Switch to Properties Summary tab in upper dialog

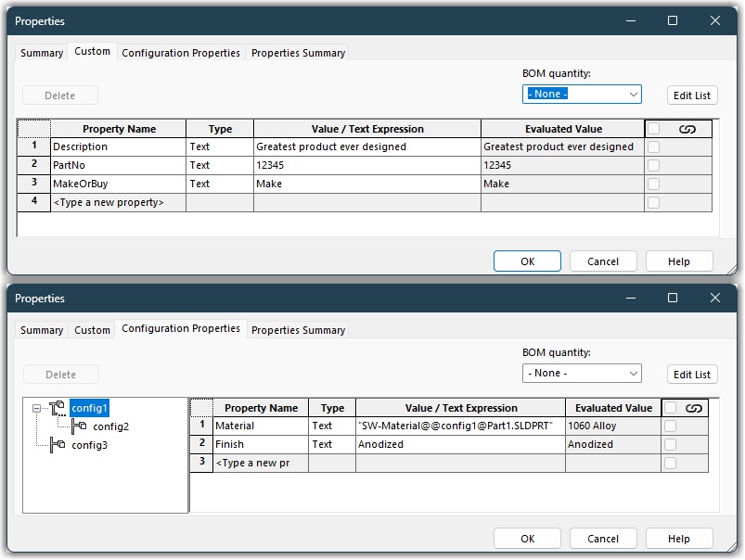point(298,53)
